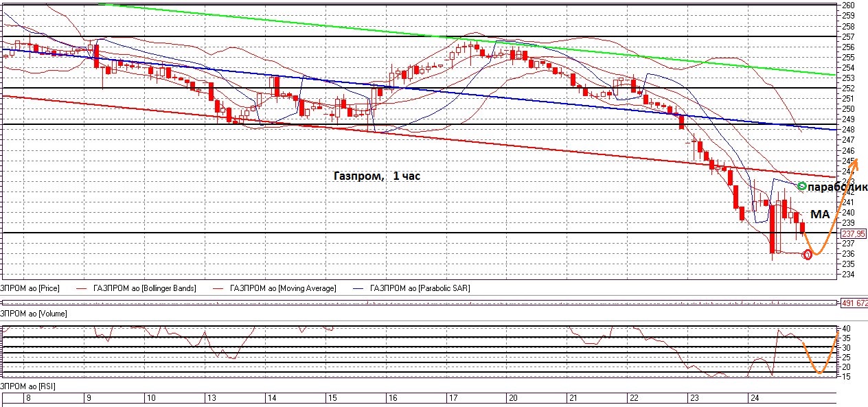Click RSI scale value 25
This screenshot has width=868, height=407.
click(x=847, y=357)
